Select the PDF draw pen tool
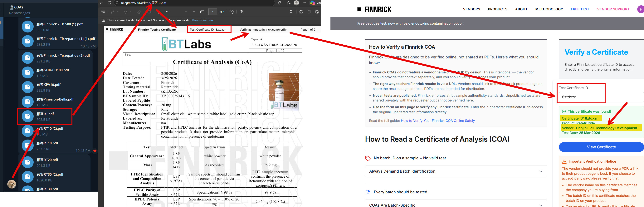The height and width of the screenshot is (207, 644). coord(125,12)
